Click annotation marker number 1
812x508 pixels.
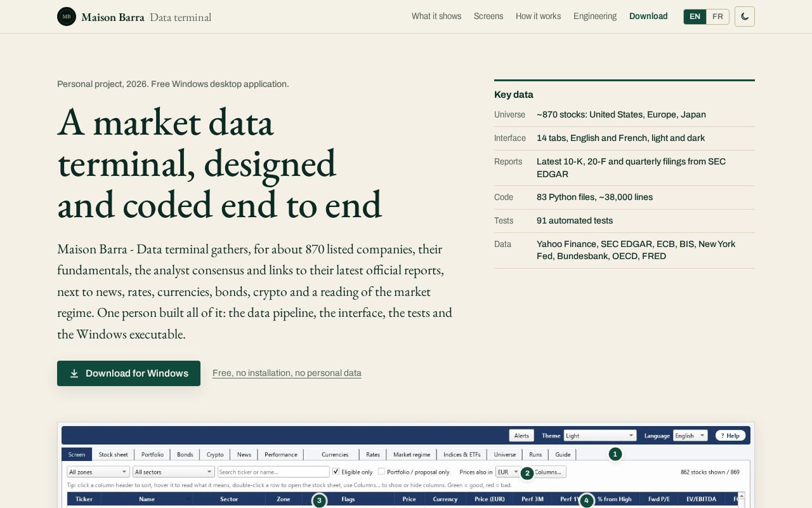pos(615,454)
